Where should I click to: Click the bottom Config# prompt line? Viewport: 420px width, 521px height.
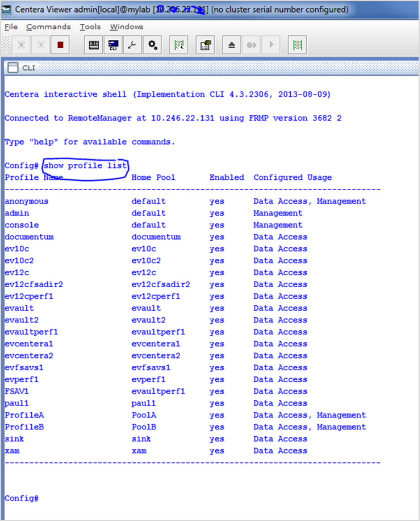pos(22,498)
